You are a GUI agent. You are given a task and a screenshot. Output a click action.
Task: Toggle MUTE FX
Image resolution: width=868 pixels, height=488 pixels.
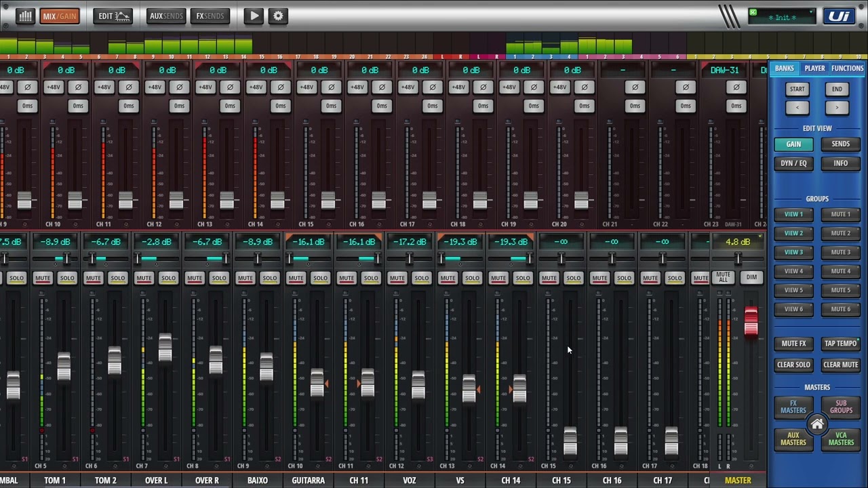pos(793,344)
